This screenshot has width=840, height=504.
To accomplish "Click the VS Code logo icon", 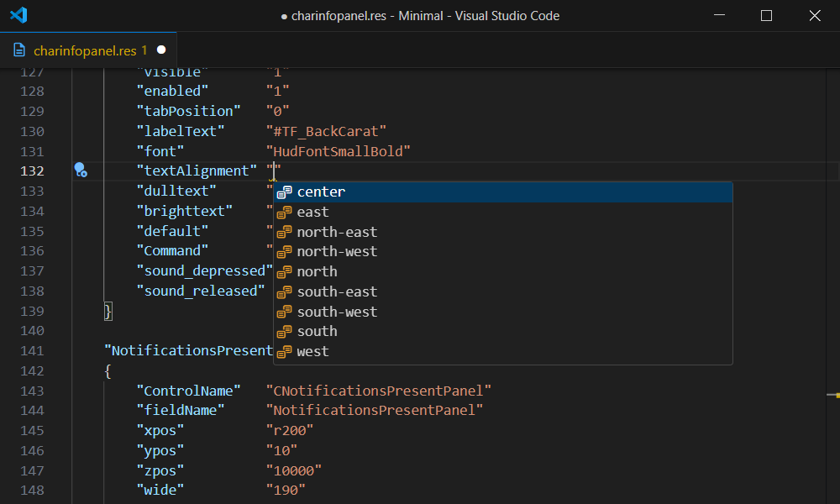I will point(18,15).
